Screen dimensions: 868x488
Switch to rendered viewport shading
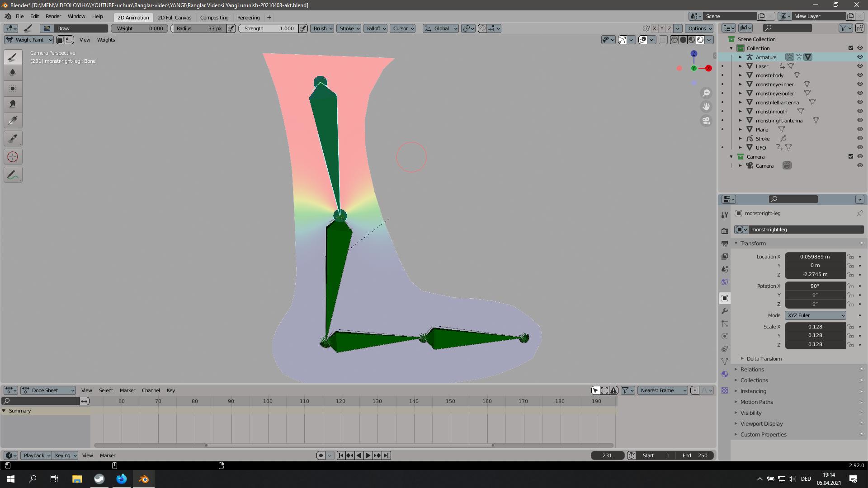pos(700,40)
